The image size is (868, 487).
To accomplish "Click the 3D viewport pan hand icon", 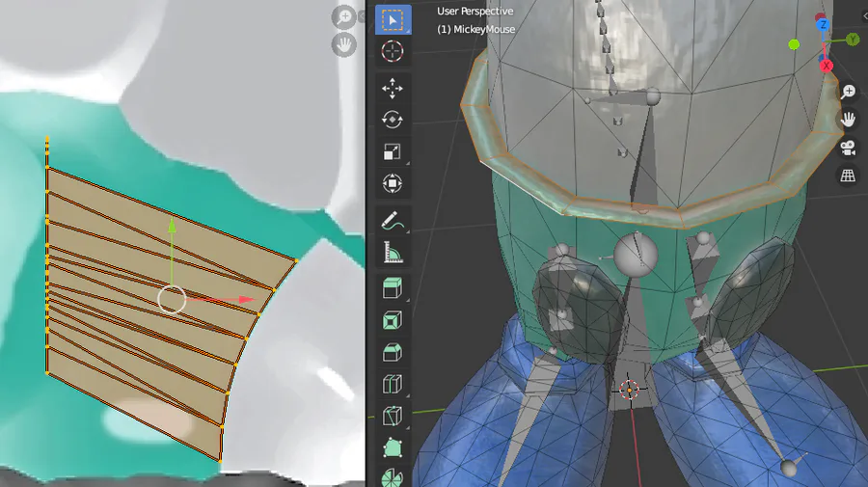I will (848, 119).
